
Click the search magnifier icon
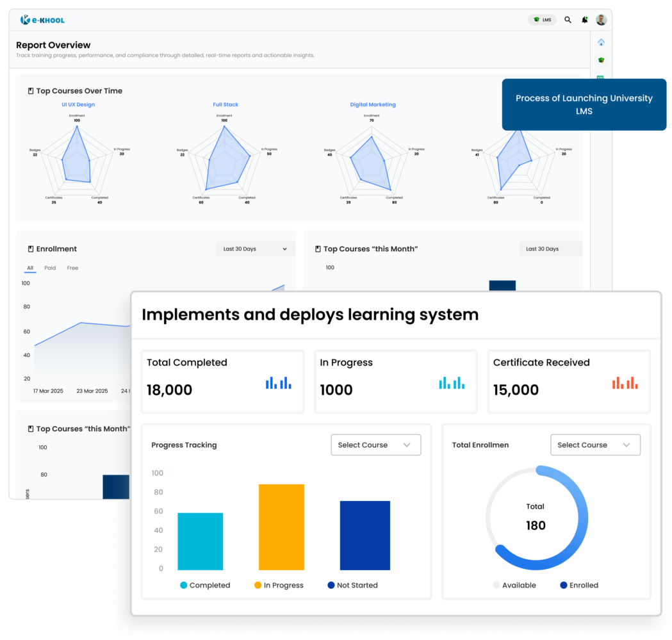click(568, 20)
